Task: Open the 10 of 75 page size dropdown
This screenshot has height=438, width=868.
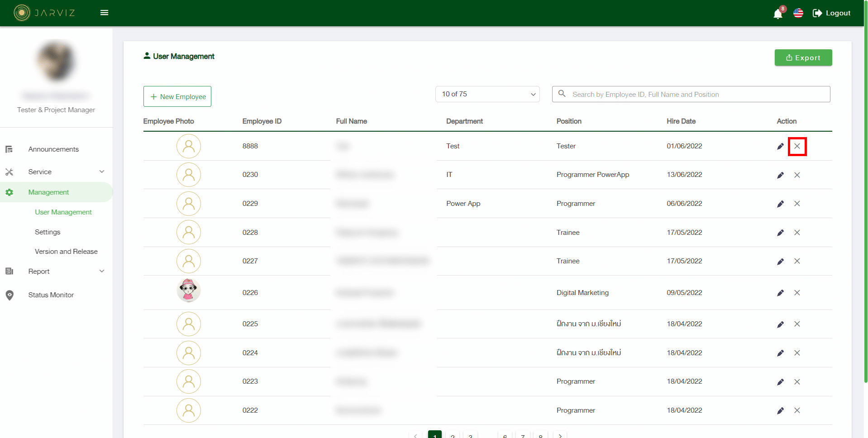Action: click(487, 94)
